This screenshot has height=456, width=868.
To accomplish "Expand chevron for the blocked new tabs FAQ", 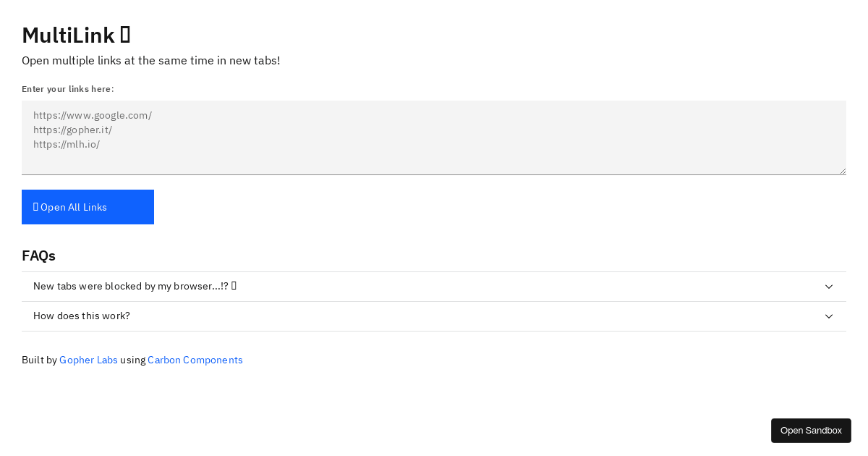I will pyautogui.click(x=829, y=287).
